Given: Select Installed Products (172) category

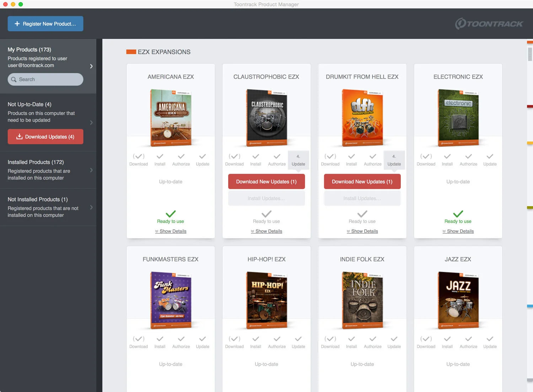Looking at the screenshot, I should click(36, 162).
